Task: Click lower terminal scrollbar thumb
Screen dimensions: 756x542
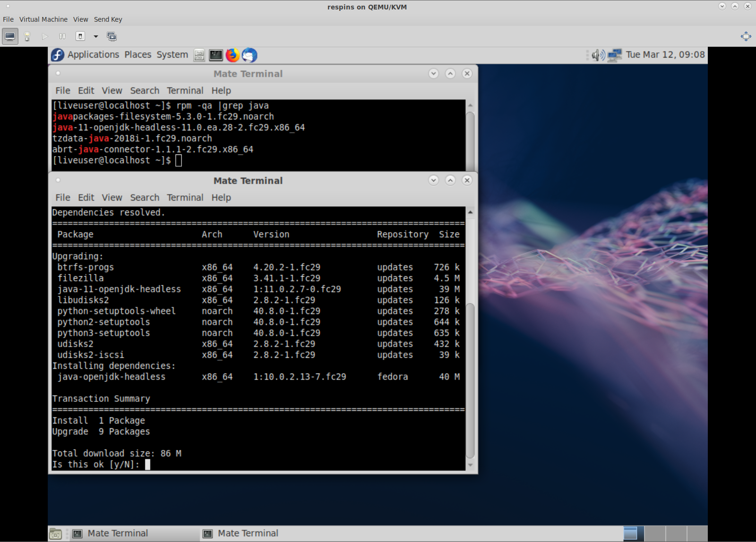Action: tap(470, 381)
